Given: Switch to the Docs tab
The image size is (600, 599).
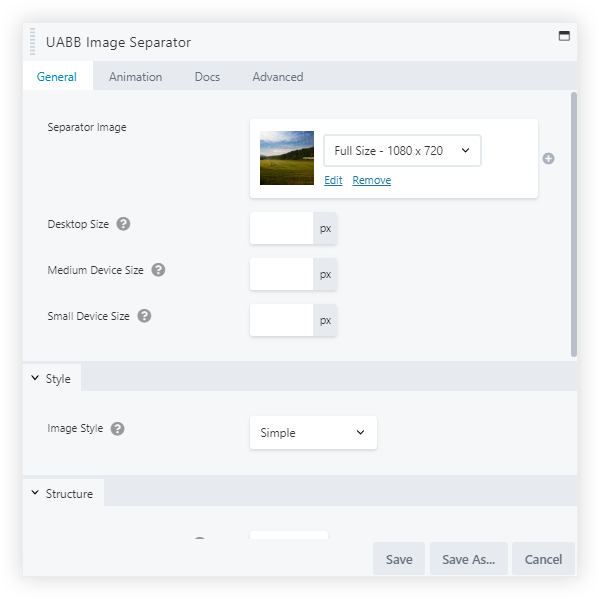Looking at the screenshot, I should (207, 77).
